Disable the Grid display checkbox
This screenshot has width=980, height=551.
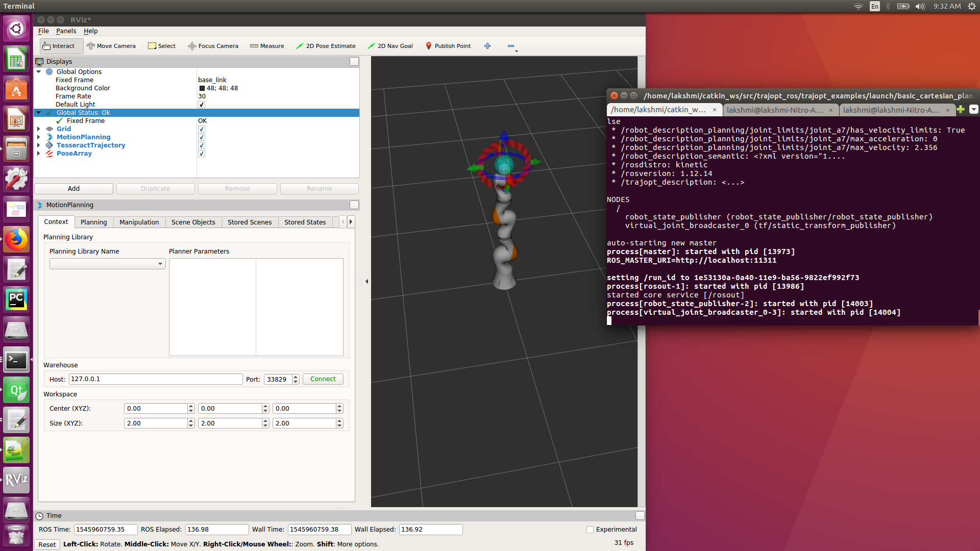202,129
